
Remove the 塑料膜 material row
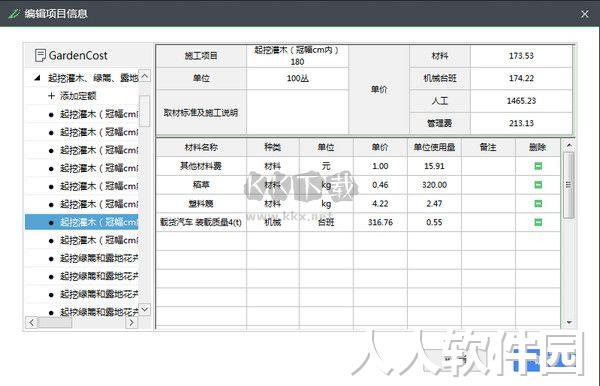538,204
